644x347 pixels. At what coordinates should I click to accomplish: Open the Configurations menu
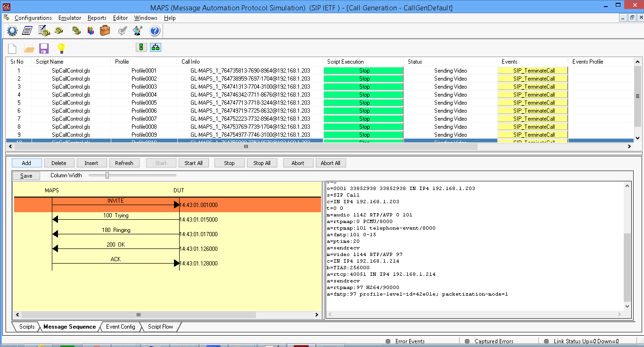click(33, 18)
